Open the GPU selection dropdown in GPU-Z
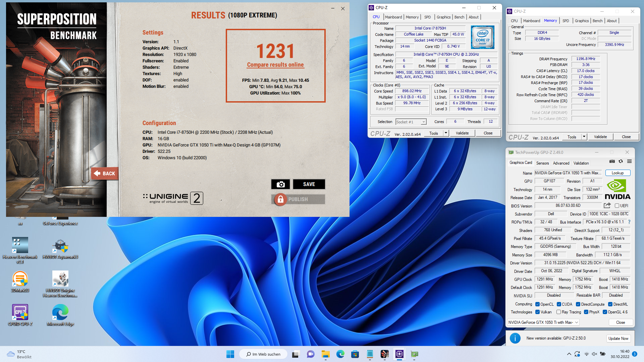This screenshot has width=644, height=362. (x=543, y=322)
